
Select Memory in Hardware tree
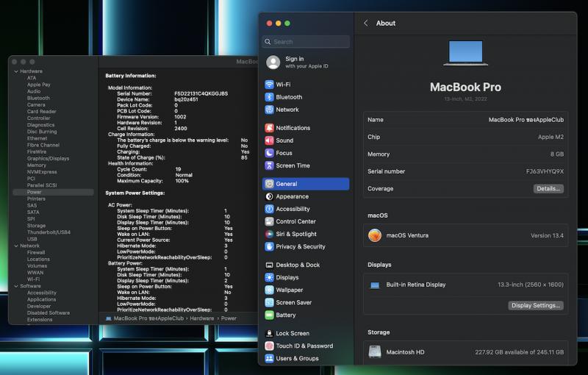click(x=36, y=165)
